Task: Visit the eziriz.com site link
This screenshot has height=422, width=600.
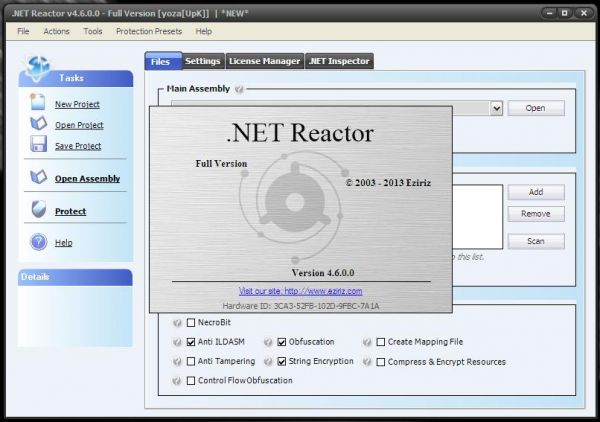Action: tap(300, 291)
